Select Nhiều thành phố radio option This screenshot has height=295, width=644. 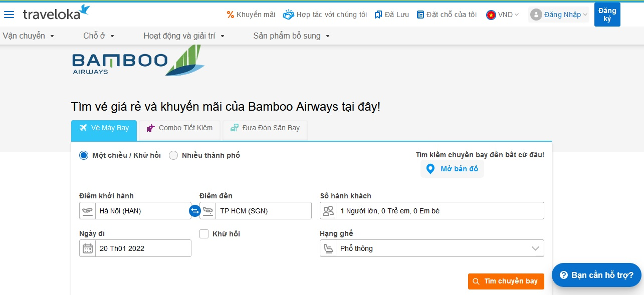point(173,155)
